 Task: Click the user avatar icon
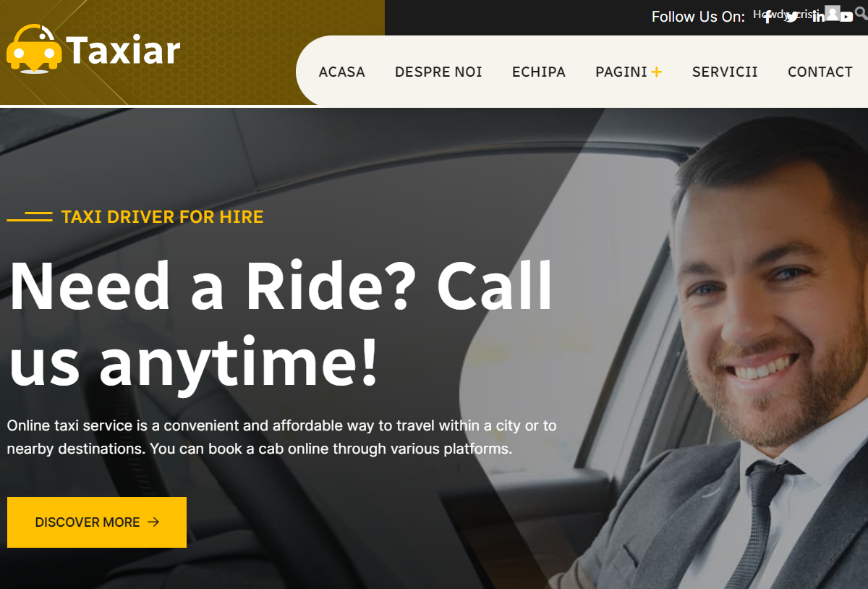pyautogui.click(x=833, y=13)
